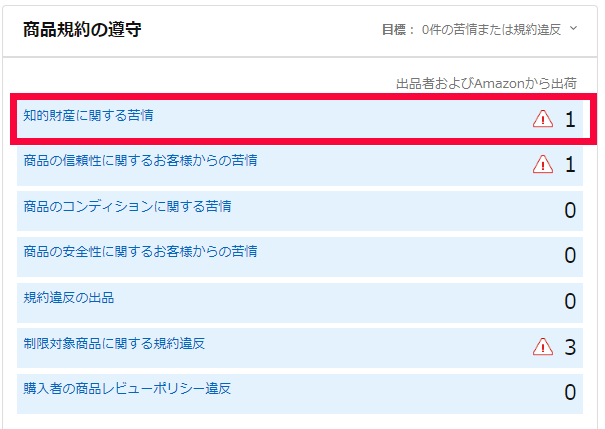Click count 1 in 商品の信頼性 row
Viewport: 605px width, 429px height.
(x=570, y=164)
